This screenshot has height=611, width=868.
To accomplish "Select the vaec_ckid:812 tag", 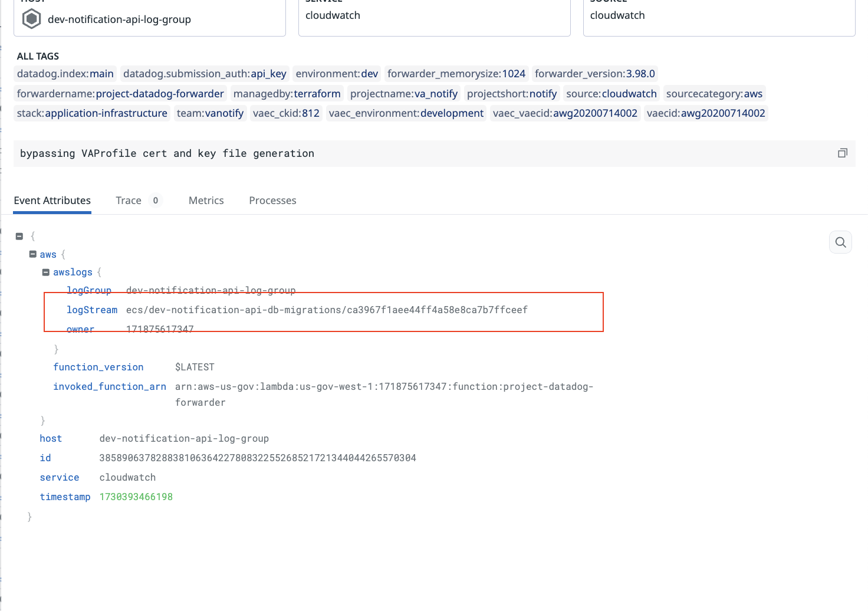I will tap(286, 113).
